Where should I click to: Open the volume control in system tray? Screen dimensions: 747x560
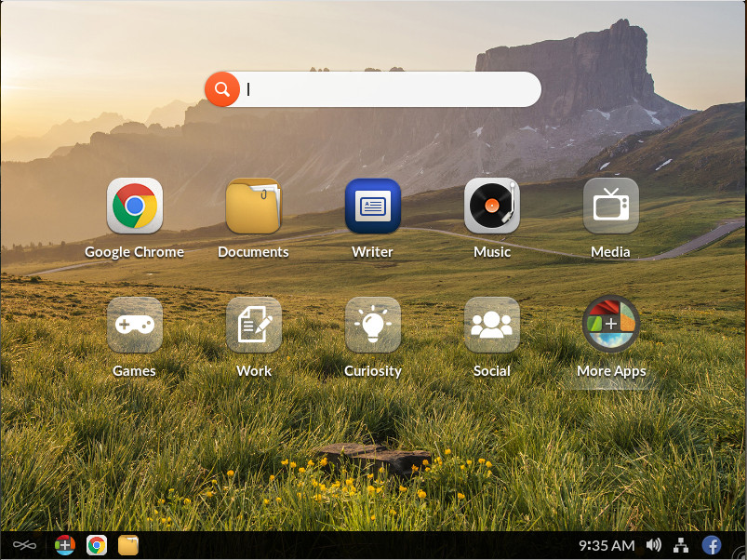(x=654, y=545)
